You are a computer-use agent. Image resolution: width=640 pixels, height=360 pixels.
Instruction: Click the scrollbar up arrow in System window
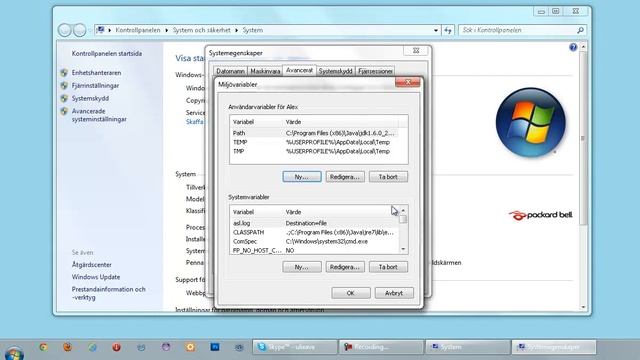pyautogui.click(x=583, y=47)
